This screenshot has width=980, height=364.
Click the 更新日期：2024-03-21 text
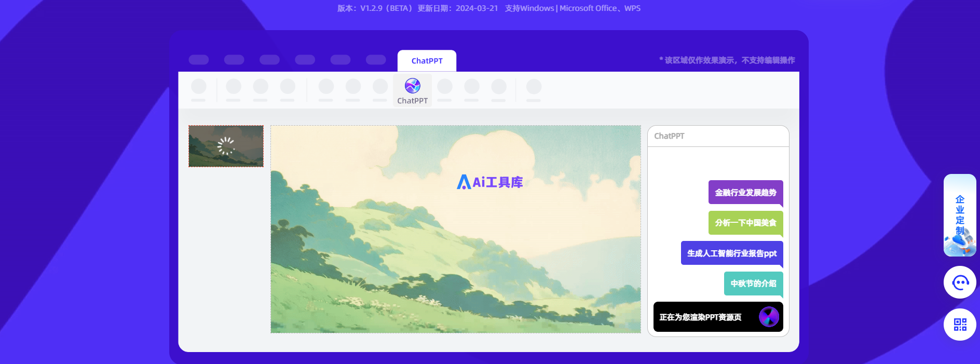click(458, 8)
